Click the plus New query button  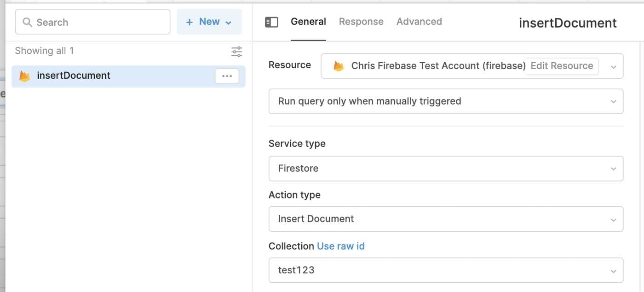tap(209, 22)
